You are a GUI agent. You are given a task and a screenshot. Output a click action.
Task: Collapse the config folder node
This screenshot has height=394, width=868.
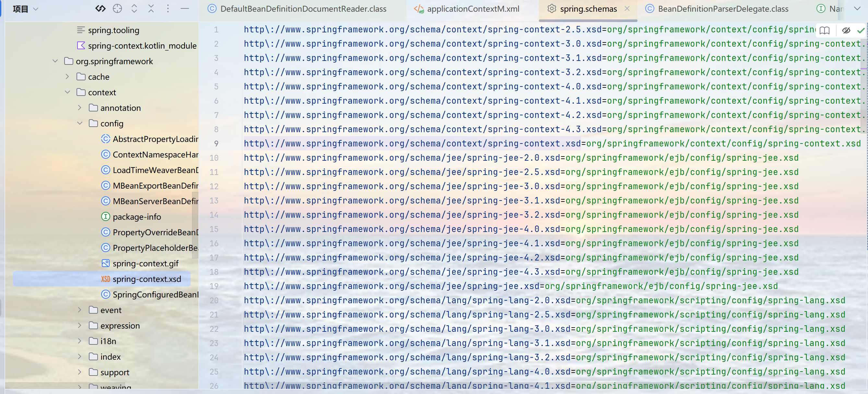79,123
